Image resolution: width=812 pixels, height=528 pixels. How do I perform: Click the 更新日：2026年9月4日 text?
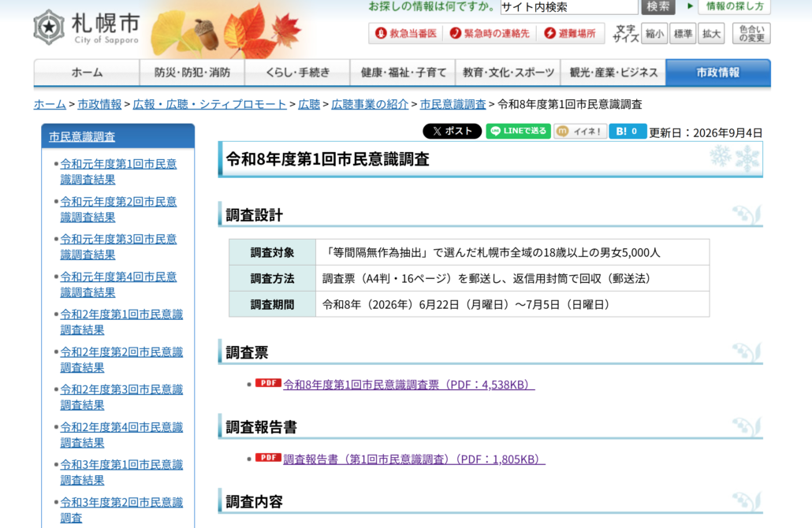pos(706,132)
